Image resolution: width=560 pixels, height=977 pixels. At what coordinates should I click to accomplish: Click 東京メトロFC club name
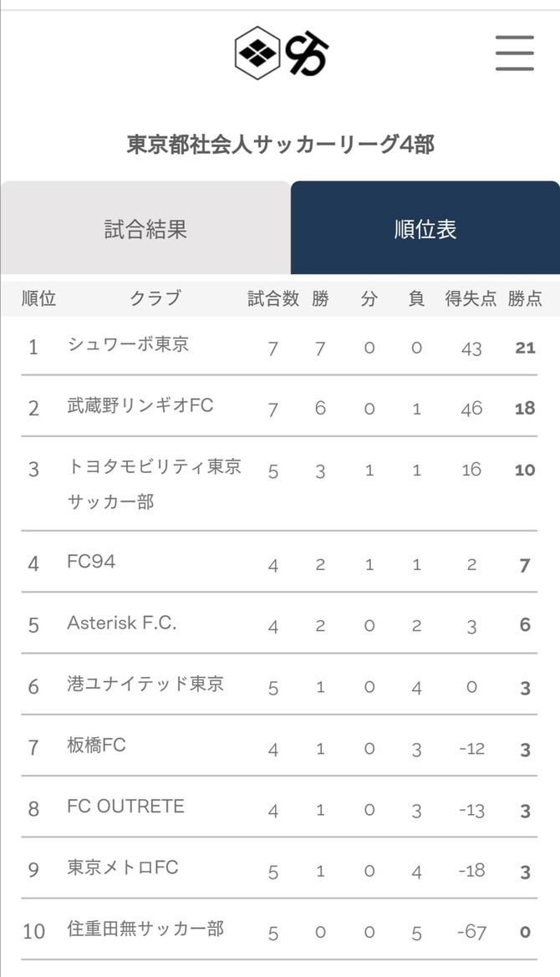tap(123, 868)
